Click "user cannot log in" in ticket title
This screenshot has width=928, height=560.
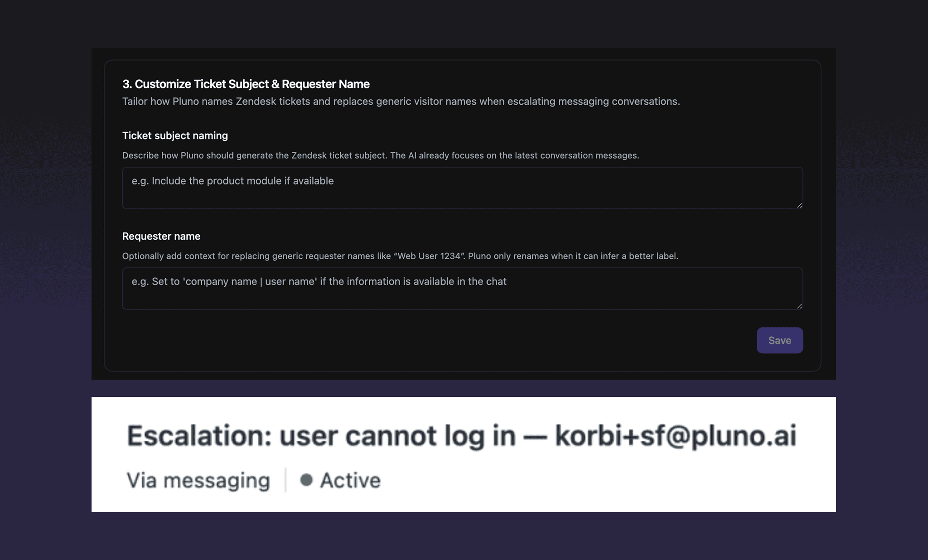tap(397, 436)
